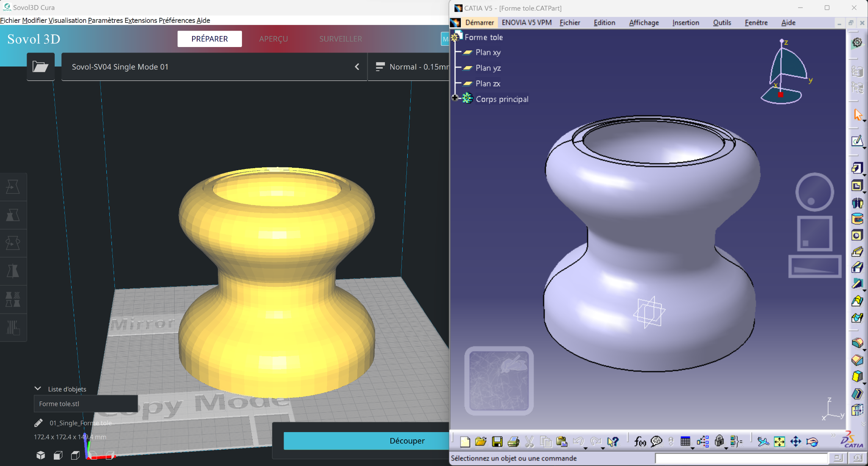Collapse printer selector Sovol-SV04 chevron

click(x=357, y=67)
